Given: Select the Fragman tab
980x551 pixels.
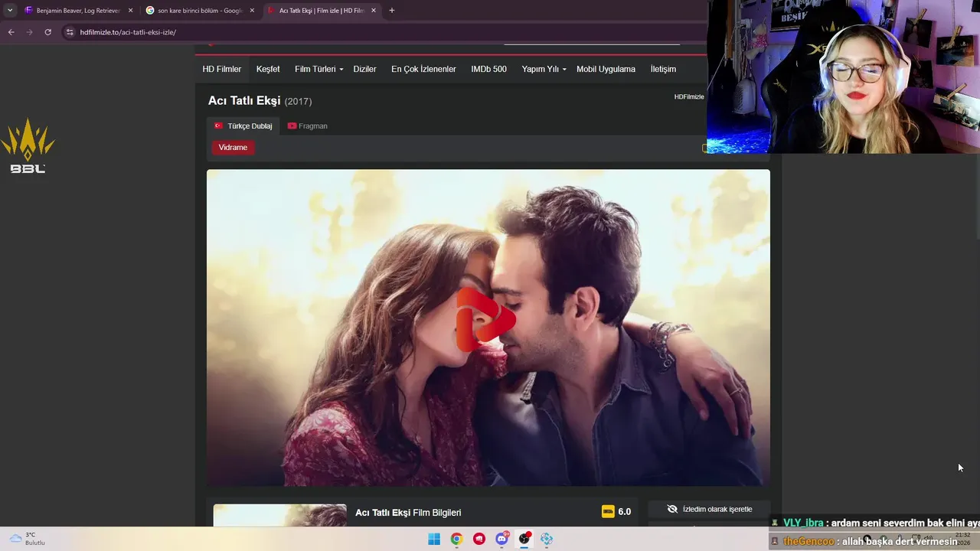Looking at the screenshot, I should [x=307, y=126].
